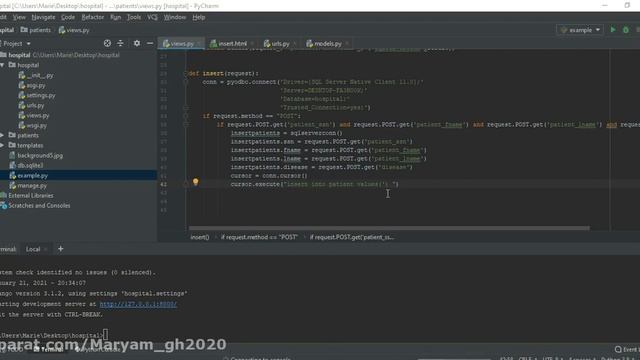Add a new terminal session with plus

(60, 249)
